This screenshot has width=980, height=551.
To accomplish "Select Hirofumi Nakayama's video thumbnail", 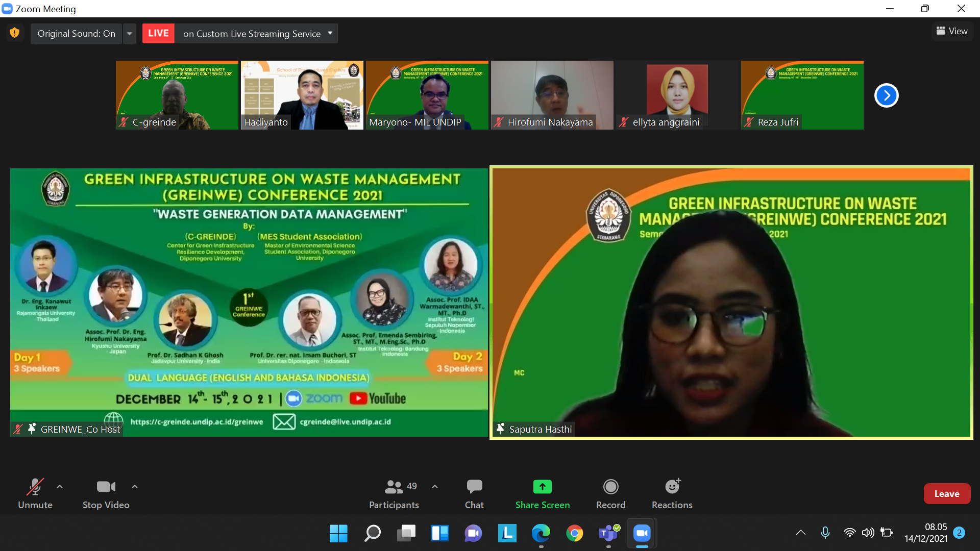I will click(552, 95).
